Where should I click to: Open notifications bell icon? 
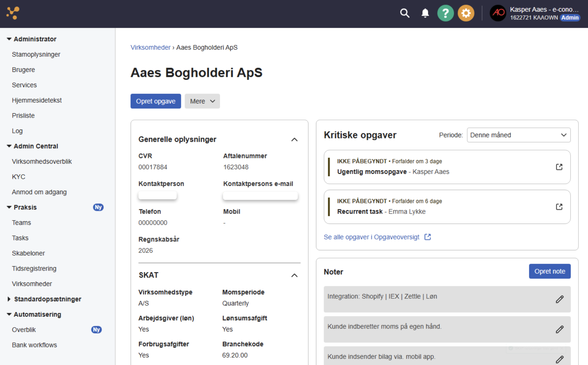[425, 13]
